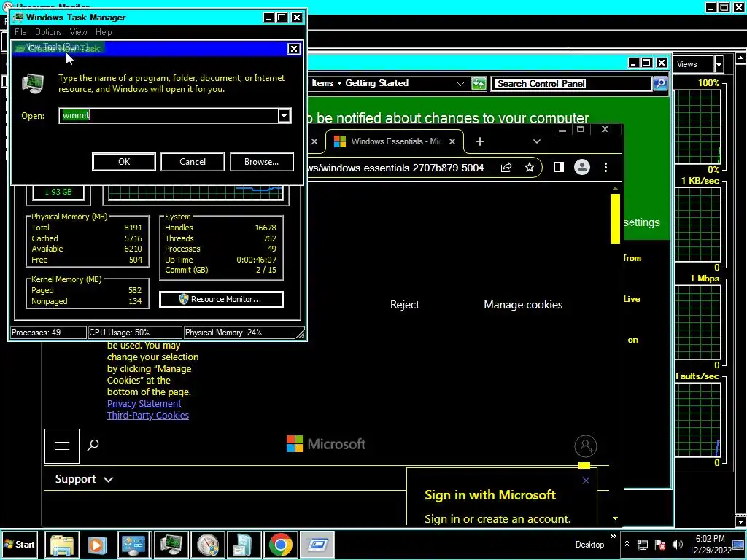Open Task Manager Help menu
Screen dimensions: 747x560
tap(104, 32)
